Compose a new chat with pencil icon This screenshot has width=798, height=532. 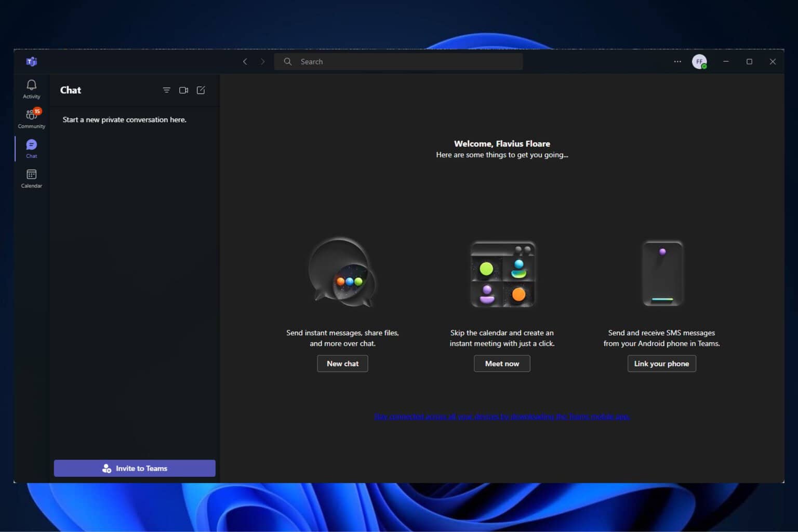[201, 90]
